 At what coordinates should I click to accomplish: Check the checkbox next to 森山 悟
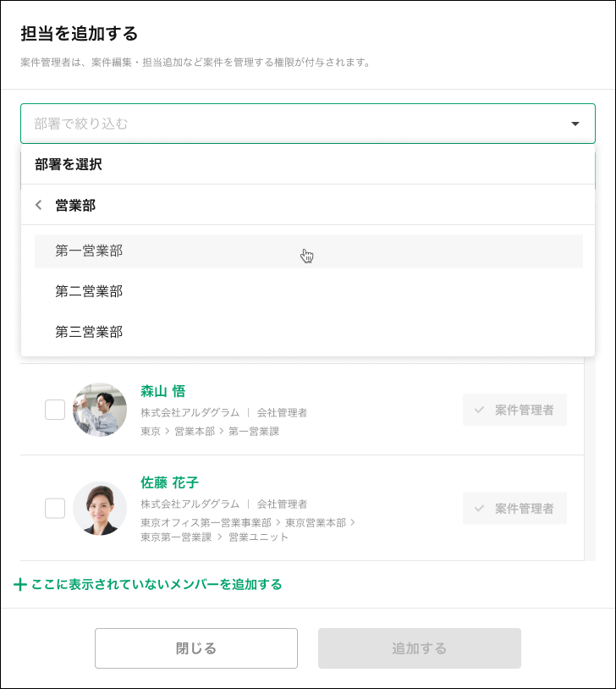pos(55,409)
